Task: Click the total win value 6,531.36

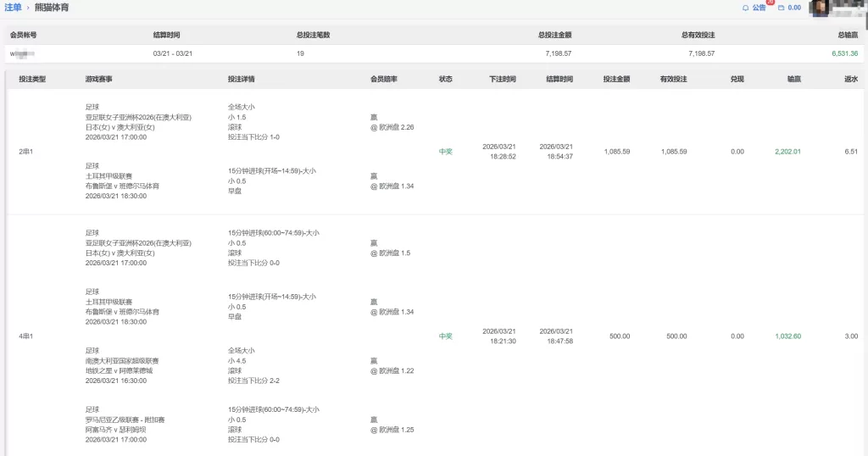Action: tap(844, 53)
